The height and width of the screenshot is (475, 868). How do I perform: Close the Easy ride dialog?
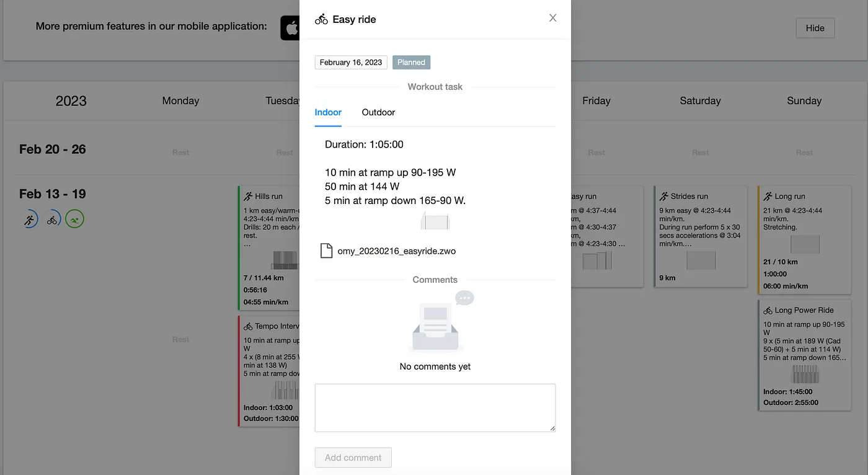(x=553, y=18)
